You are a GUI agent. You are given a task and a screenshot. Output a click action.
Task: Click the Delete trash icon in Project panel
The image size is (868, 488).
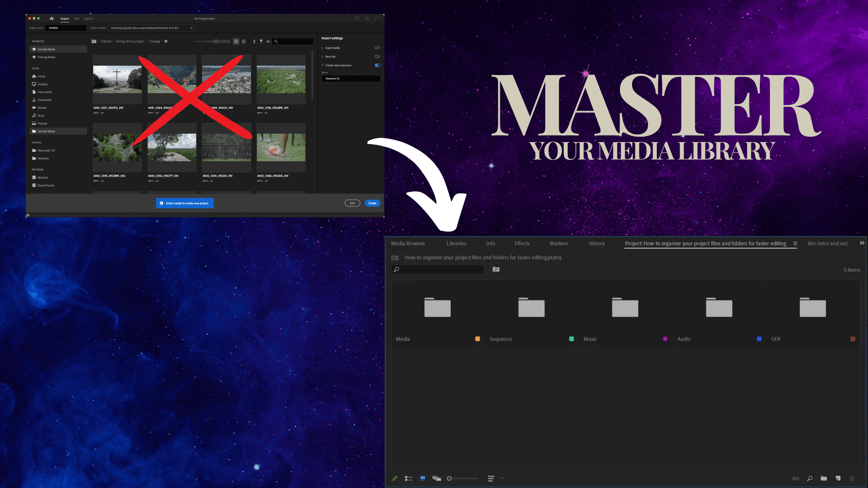(852, 478)
